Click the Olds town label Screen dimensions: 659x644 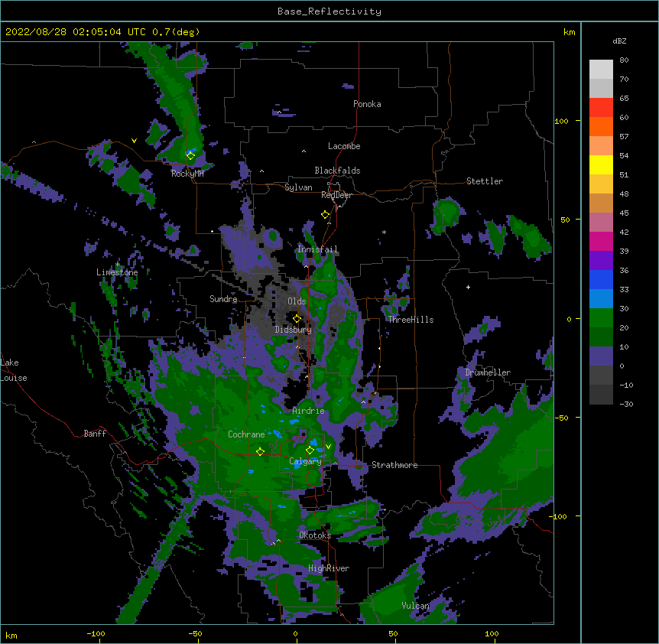(297, 301)
